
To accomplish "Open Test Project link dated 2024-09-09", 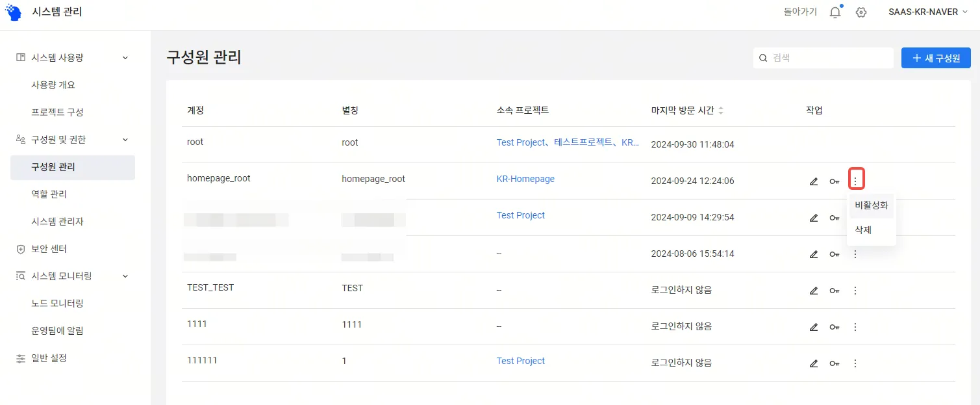I will point(521,215).
